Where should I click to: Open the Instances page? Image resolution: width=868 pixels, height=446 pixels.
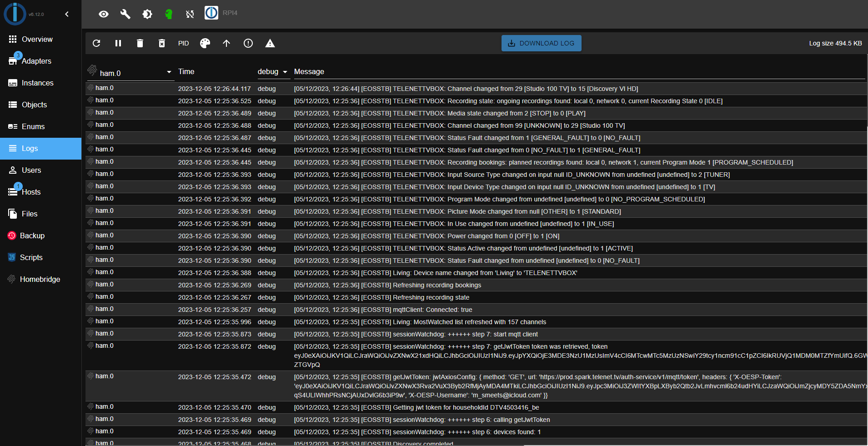40,83
